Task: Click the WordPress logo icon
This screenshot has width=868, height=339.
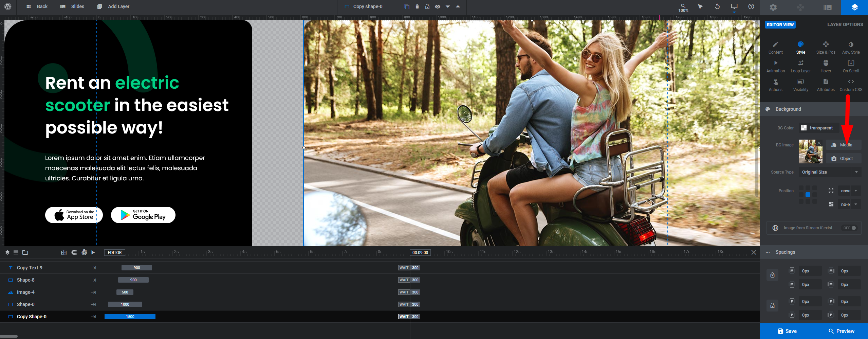Action: pos(8,6)
